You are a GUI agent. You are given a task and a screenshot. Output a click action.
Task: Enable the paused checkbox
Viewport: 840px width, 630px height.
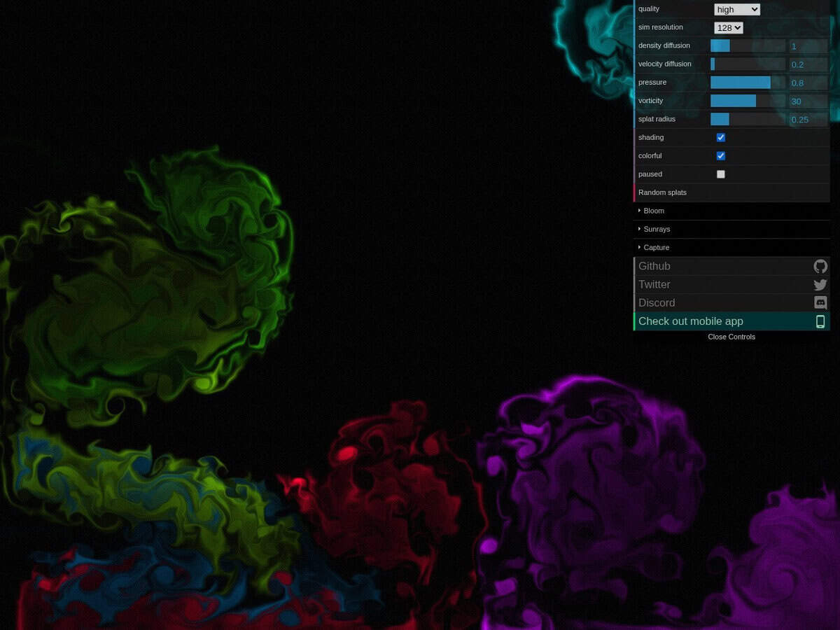click(x=721, y=174)
